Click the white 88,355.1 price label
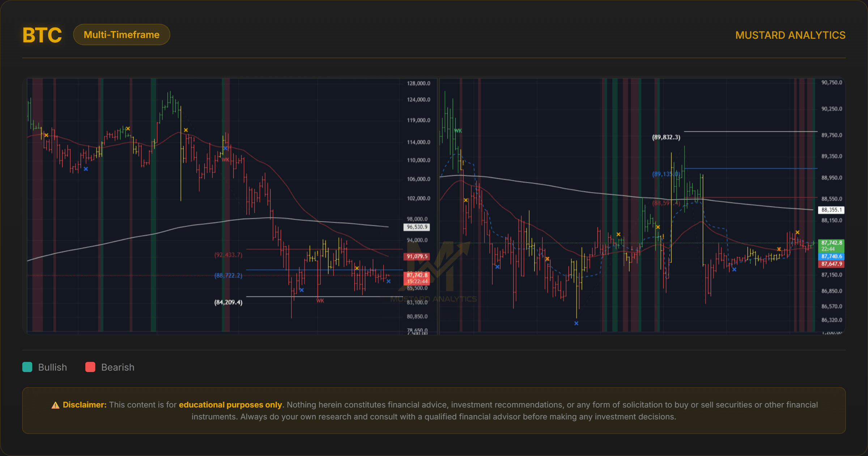868x456 pixels. tap(831, 210)
